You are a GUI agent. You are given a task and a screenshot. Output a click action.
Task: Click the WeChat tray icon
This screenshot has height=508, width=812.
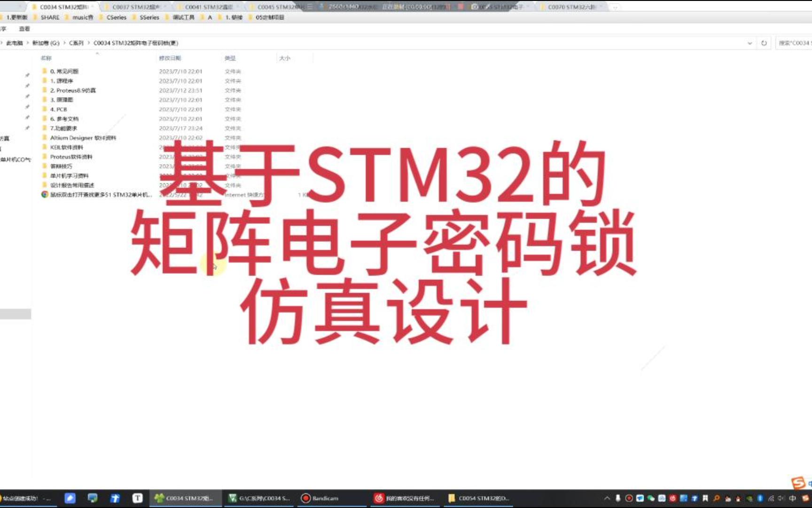point(651,498)
